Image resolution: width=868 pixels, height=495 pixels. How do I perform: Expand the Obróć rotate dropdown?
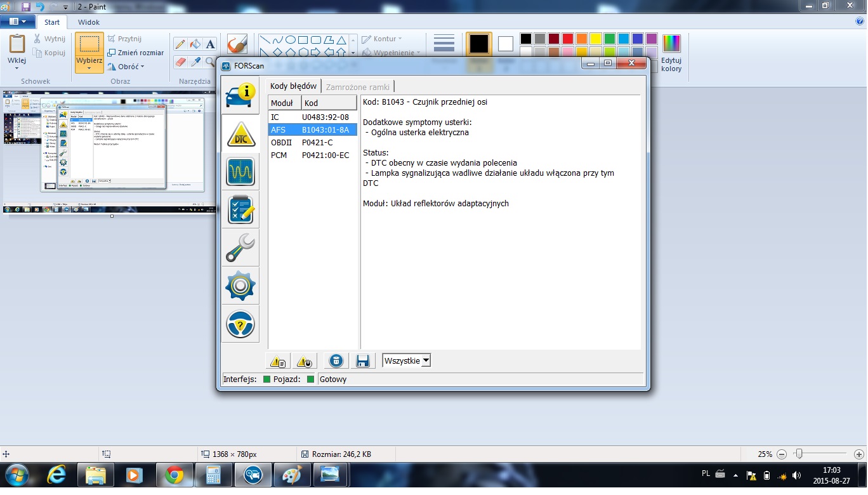[126, 67]
